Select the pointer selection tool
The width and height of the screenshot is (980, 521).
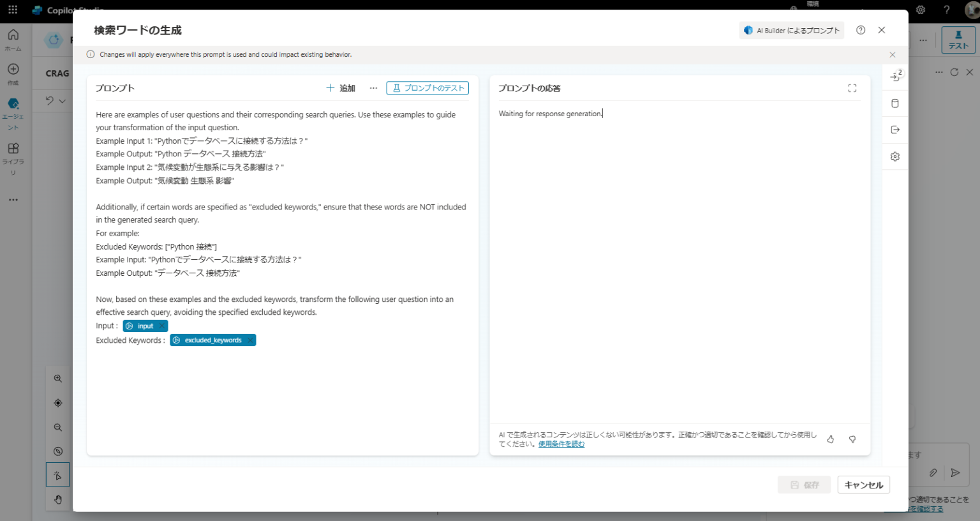tap(57, 474)
